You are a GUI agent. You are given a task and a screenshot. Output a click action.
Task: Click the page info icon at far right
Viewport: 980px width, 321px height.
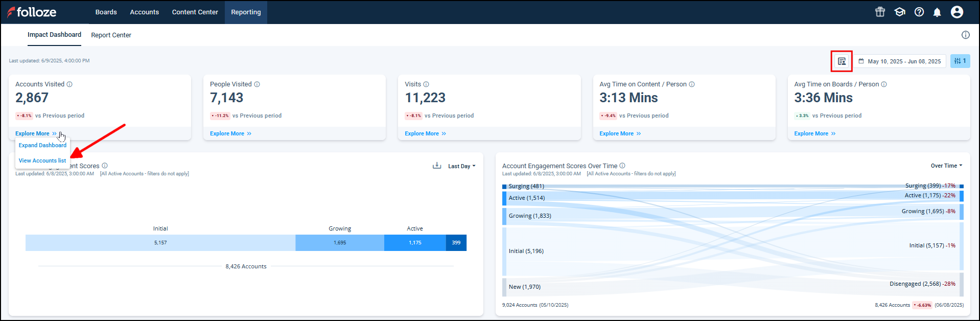(x=966, y=35)
